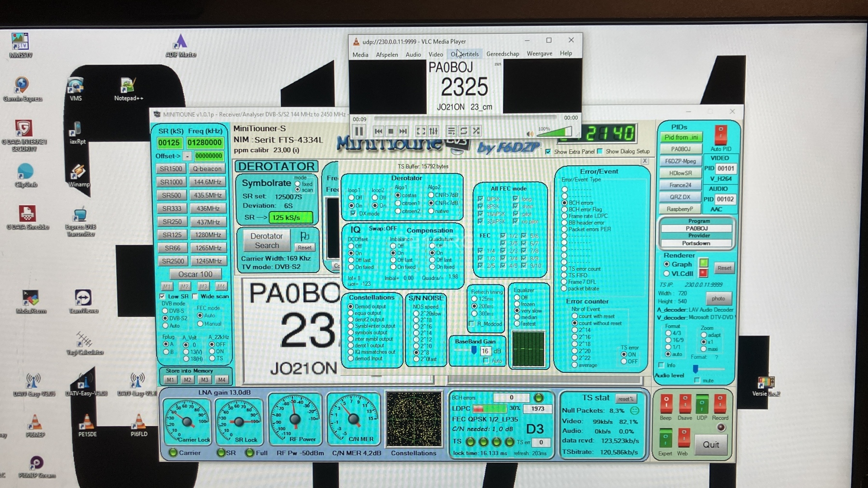Screen dimensions: 868x488
Task: Open the Media menu in VLC
Action: [x=360, y=54]
